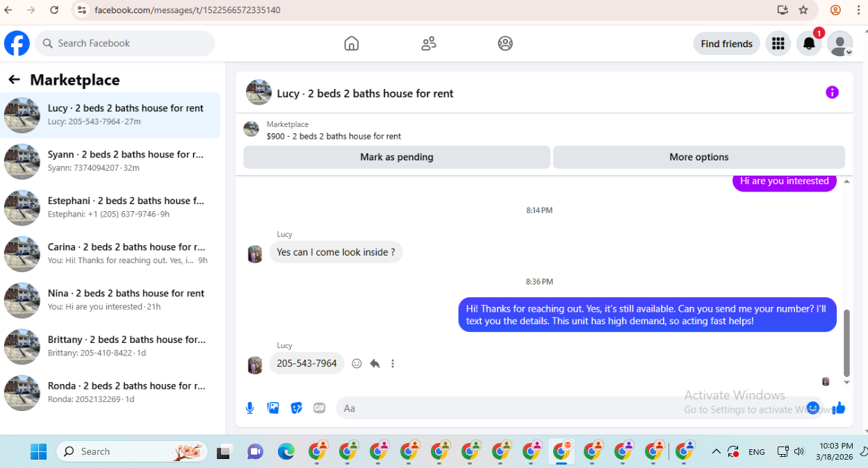This screenshot has width=868, height=468.
Task: Open the notifications bell
Action: 809,43
